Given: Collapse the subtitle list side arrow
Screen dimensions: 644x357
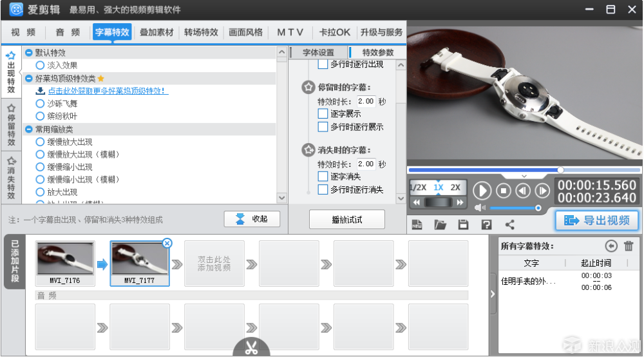Looking at the screenshot, I should pos(493,294).
